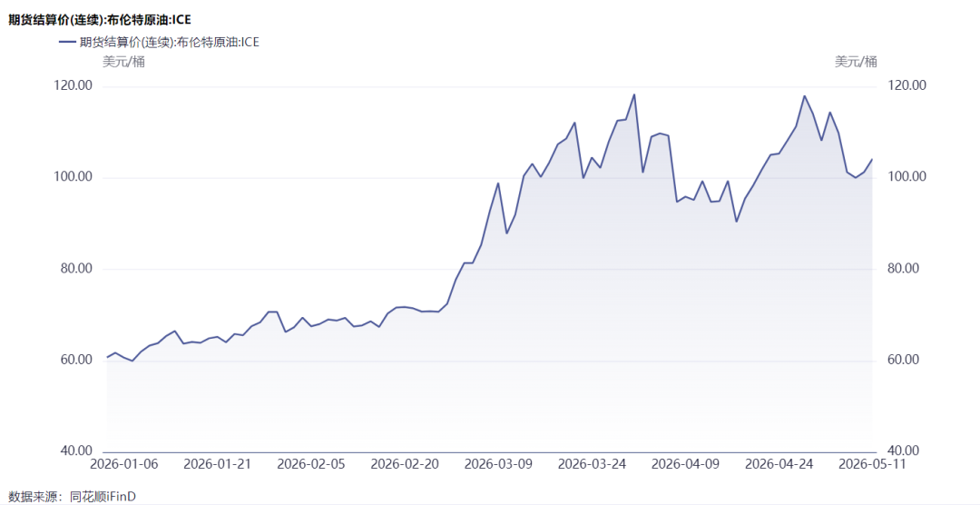Click the date label 2026-03-24
The height and width of the screenshot is (505, 980).
click(592, 464)
